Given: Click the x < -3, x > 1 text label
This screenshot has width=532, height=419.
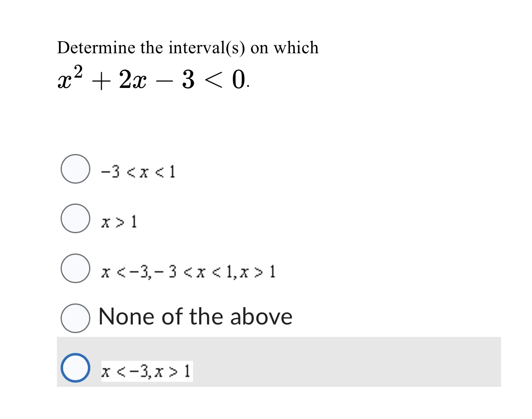Looking at the screenshot, I should click(146, 371).
